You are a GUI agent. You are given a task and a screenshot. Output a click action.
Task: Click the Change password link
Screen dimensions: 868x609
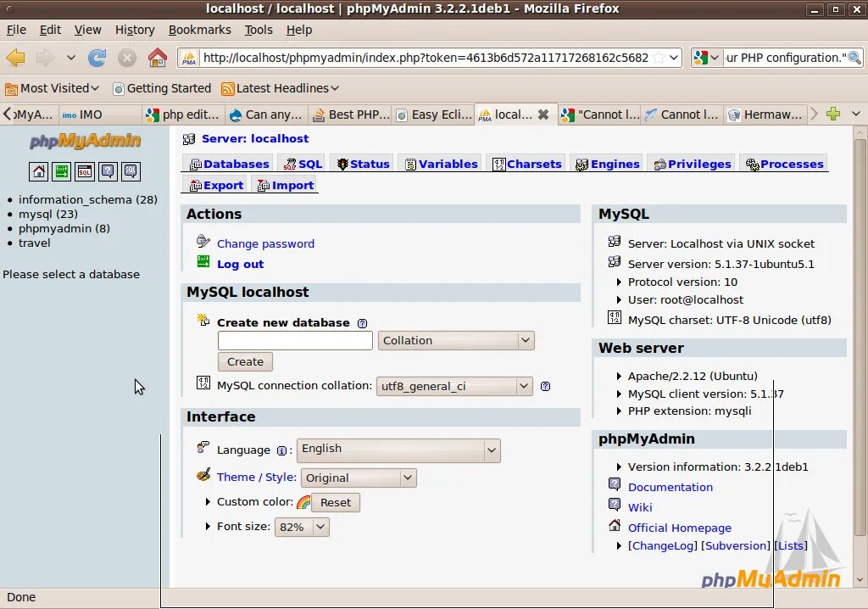click(x=265, y=243)
